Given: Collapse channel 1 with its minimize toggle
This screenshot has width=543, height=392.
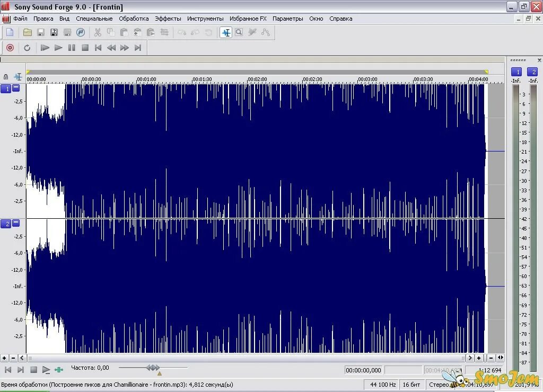Looking at the screenshot, I should (x=15, y=88).
